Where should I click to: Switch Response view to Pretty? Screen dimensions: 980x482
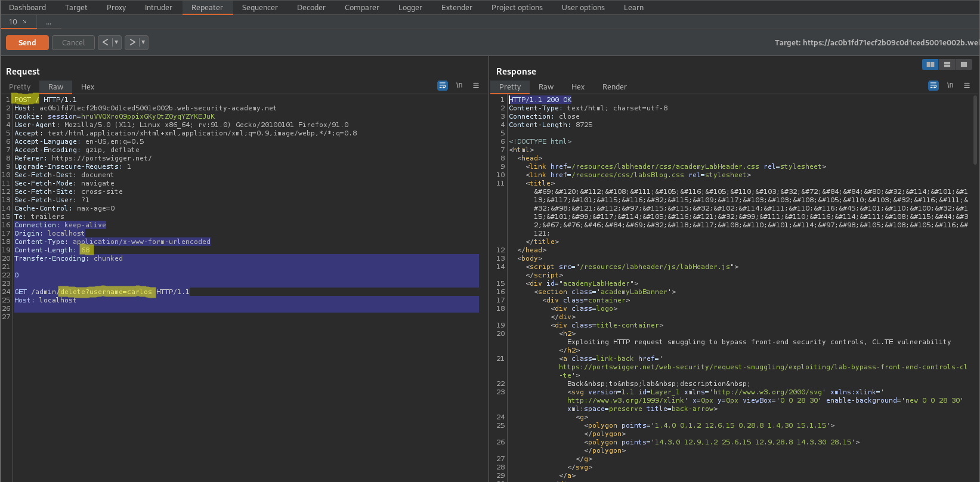pos(510,86)
